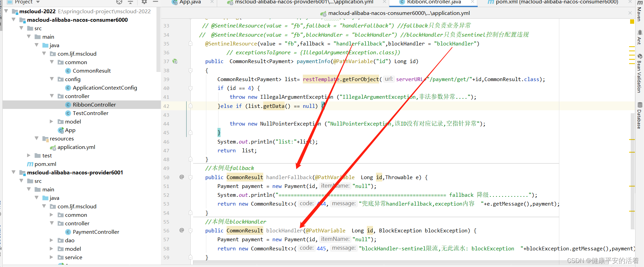
Task: Select the RibbonController.java tab
Action: click(x=434, y=2)
